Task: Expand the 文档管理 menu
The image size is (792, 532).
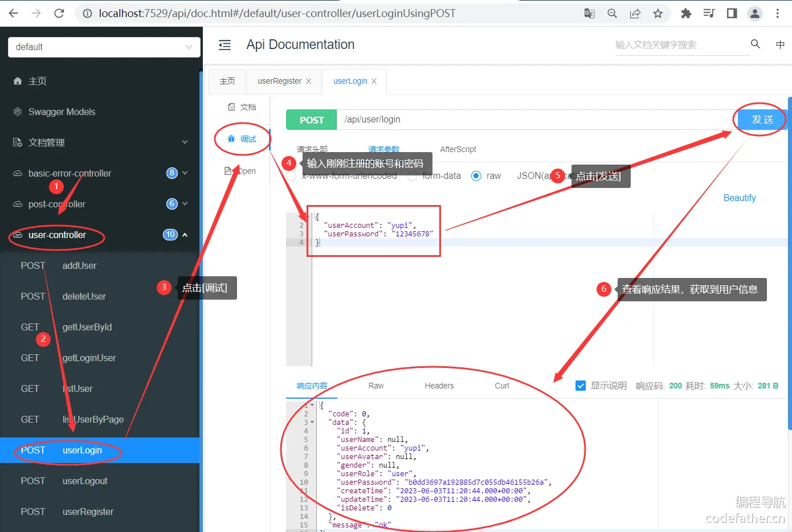Action: coord(100,142)
